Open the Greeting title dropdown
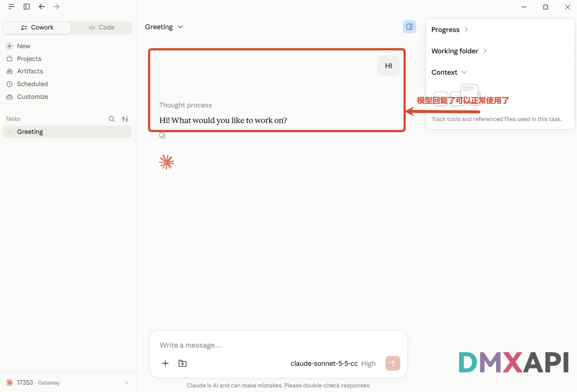Screen dimensions: 577x392 point(164,27)
